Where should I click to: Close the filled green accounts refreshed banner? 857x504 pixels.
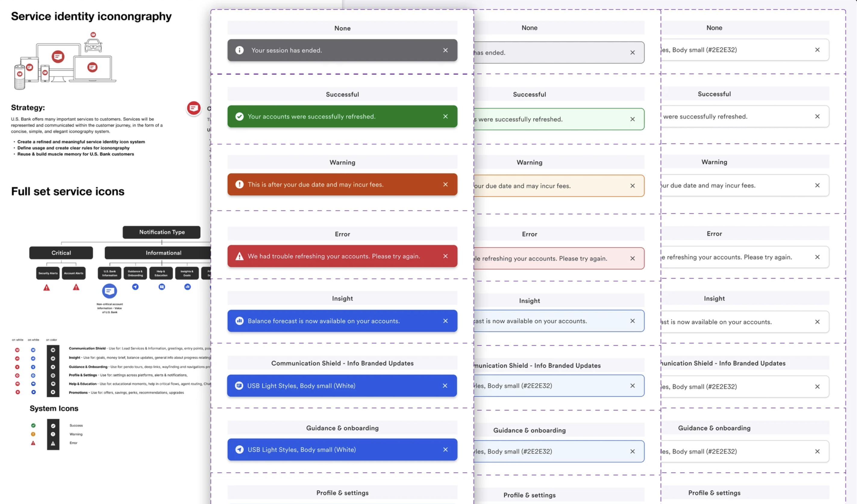[445, 117]
